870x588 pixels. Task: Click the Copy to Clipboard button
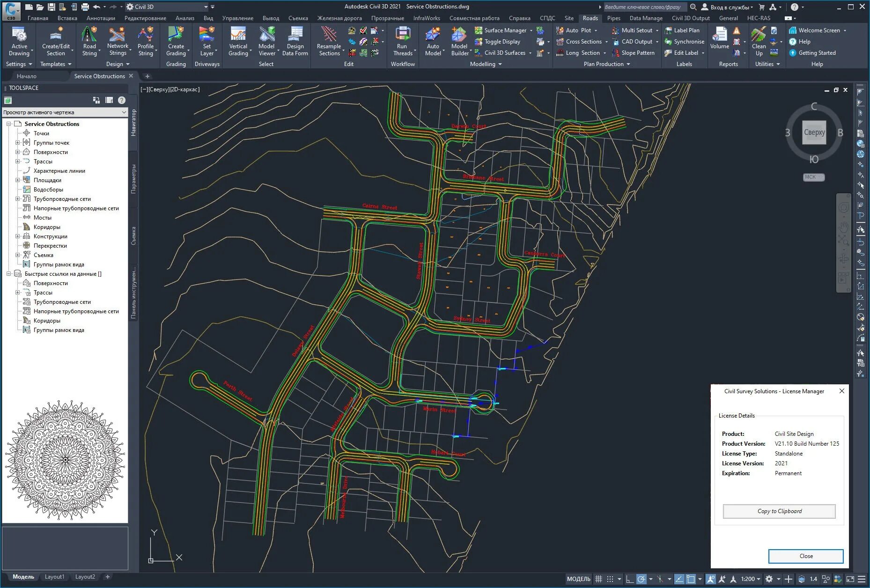tap(779, 511)
